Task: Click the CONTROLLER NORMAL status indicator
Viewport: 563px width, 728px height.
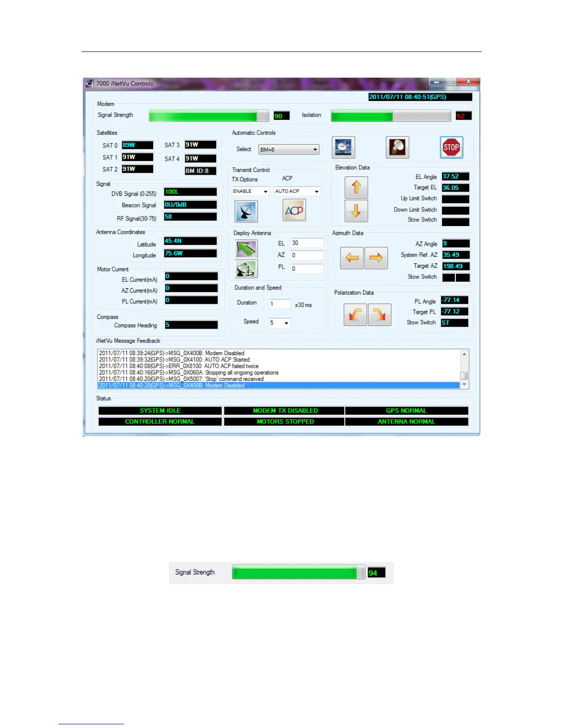Action: coord(160,422)
